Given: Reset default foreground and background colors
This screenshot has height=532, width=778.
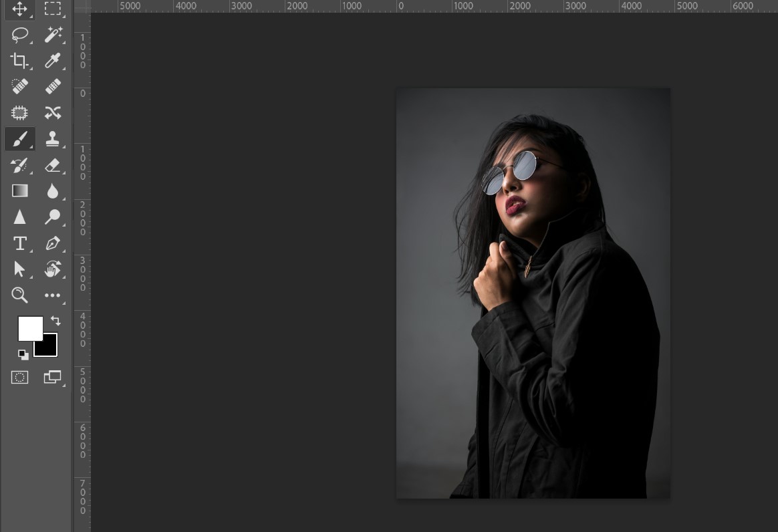Looking at the screenshot, I should click(23, 354).
